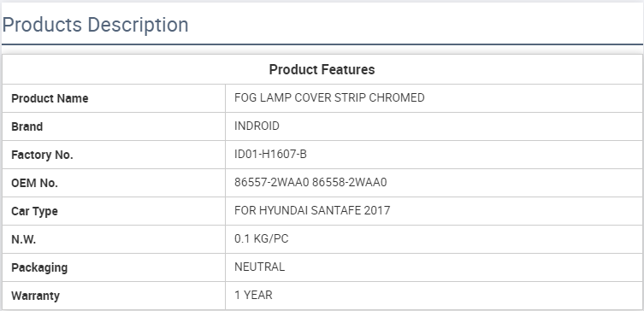Screen dimensions: 644x311
Task: Select the 0.1 KG/PC weight value
Action: [x=261, y=238]
